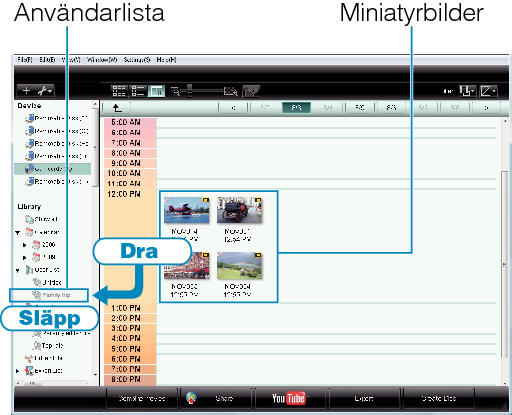This screenshot has width=512, height=415.
Task: Switch to detailed list view icon
Action: (138, 91)
